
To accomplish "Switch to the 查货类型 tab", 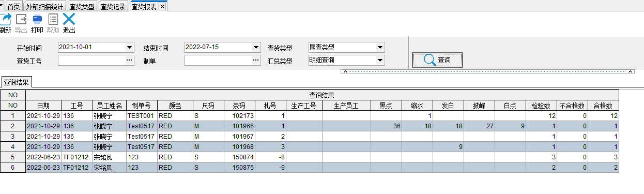I will click(x=82, y=7).
